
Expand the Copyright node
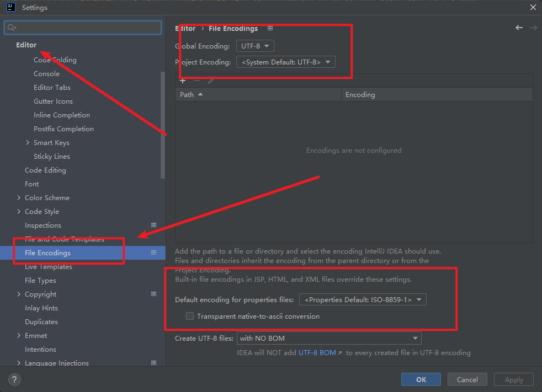19,294
